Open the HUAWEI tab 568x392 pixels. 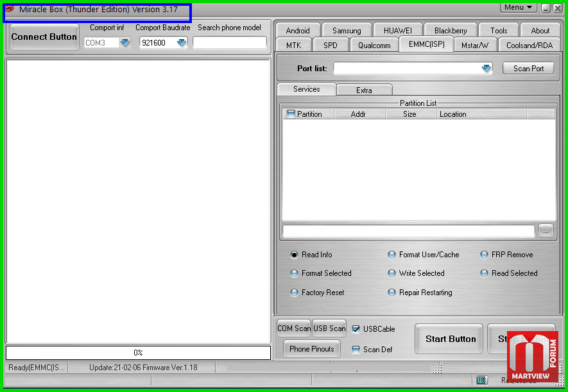(x=398, y=30)
